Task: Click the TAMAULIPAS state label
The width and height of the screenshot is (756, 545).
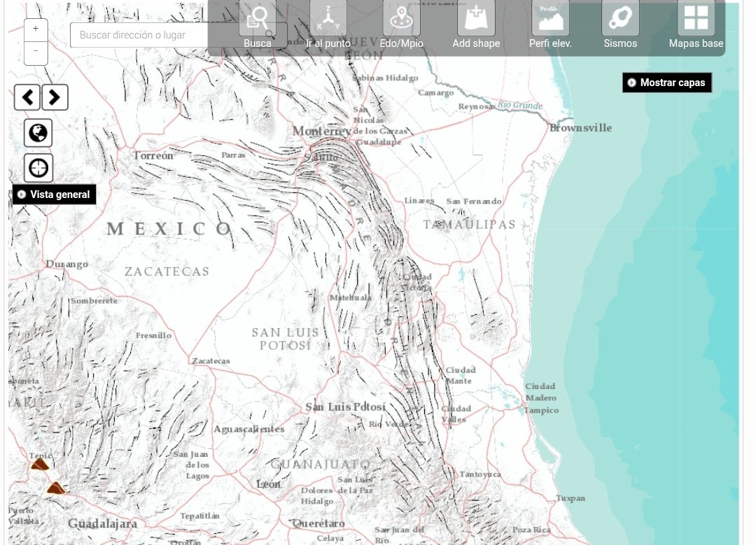Action: (x=470, y=225)
